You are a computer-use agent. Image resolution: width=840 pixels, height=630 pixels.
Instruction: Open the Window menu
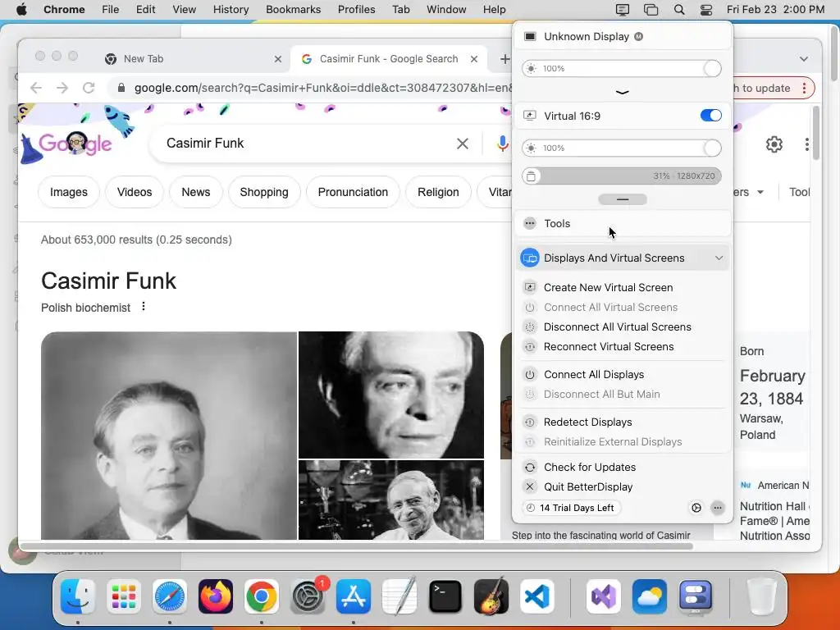click(446, 10)
